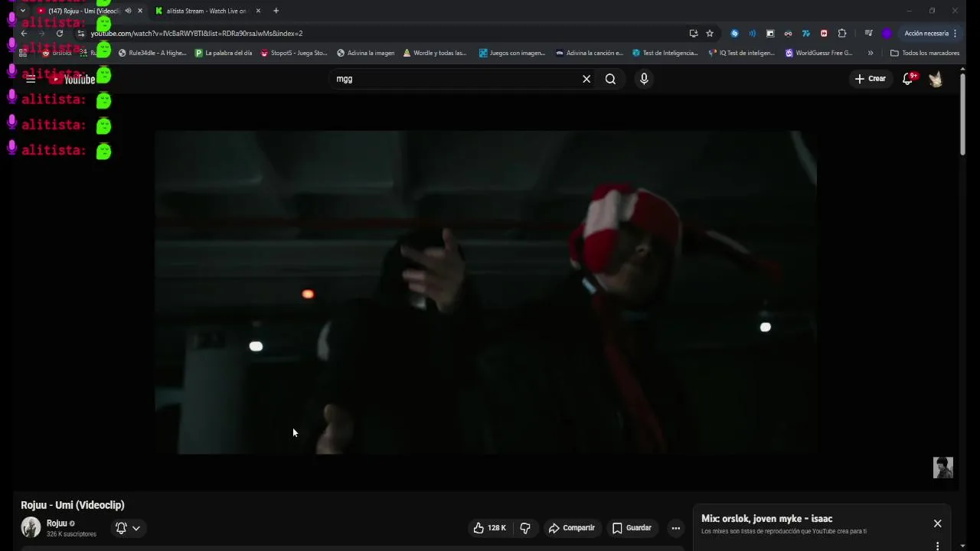Open site information icon in address bar
This screenshot has height=551, width=980.
pos(81,34)
